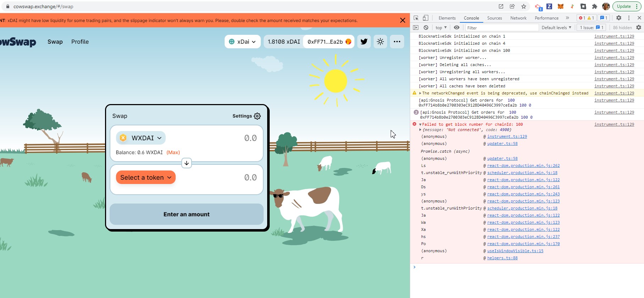Bookmark this tab star icon
The width and height of the screenshot is (644, 298).
click(x=524, y=6)
